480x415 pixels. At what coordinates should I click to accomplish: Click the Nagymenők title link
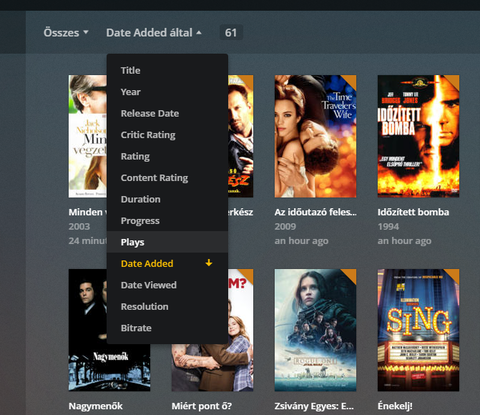[x=96, y=406]
